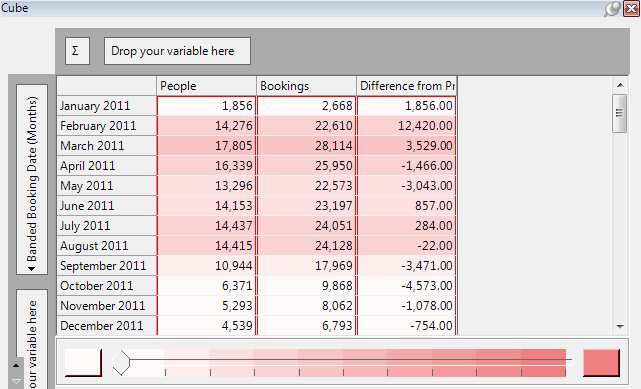
Task: Click the small up arrow at bottom left
Action: tap(16, 365)
